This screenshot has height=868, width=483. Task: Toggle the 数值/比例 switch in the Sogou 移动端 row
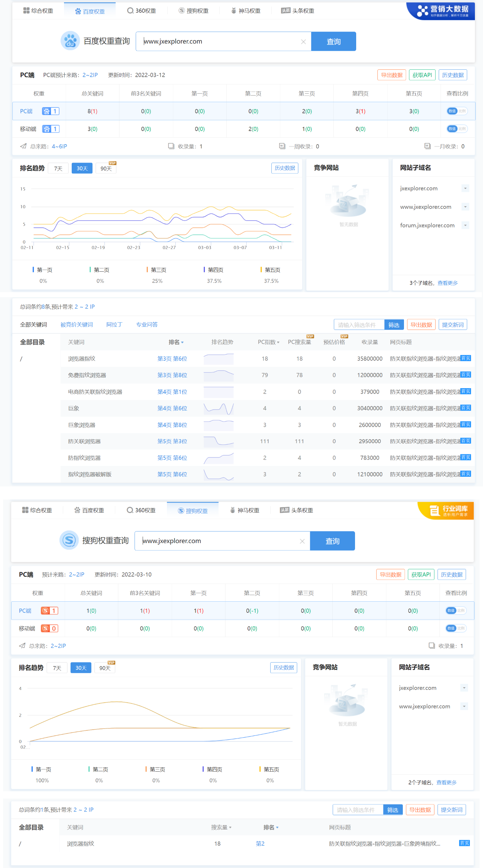tap(456, 628)
